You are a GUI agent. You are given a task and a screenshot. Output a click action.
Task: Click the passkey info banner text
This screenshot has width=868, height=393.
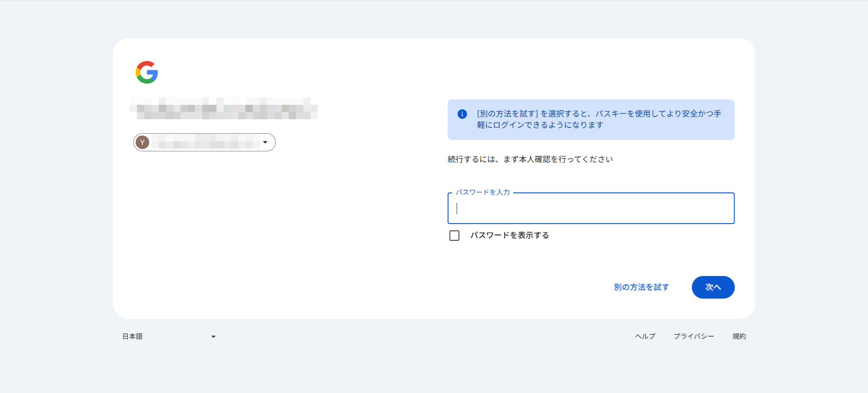(x=599, y=119)
